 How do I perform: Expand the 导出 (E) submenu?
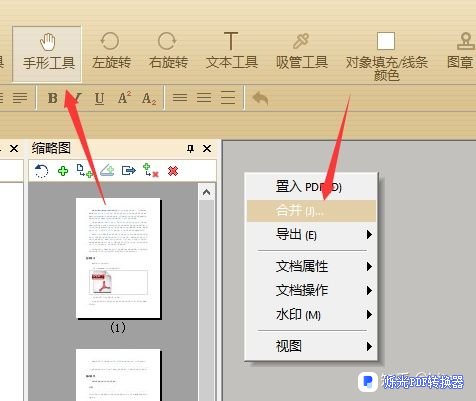click(311, 235)
